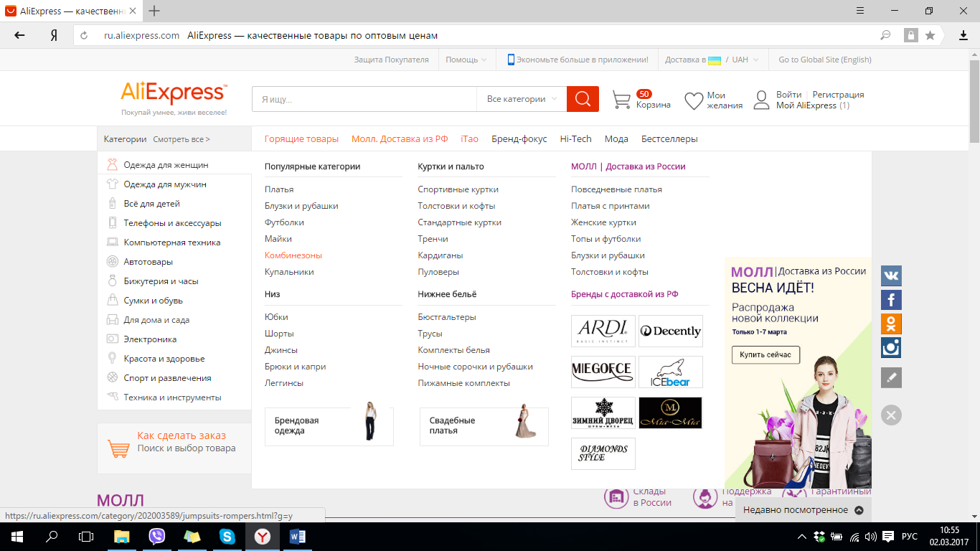Image resolution: width=980 pixels, height=551 pixels.
Task: Open 'Как сделать заказ' help box
Action: click(x=174, y=448)
